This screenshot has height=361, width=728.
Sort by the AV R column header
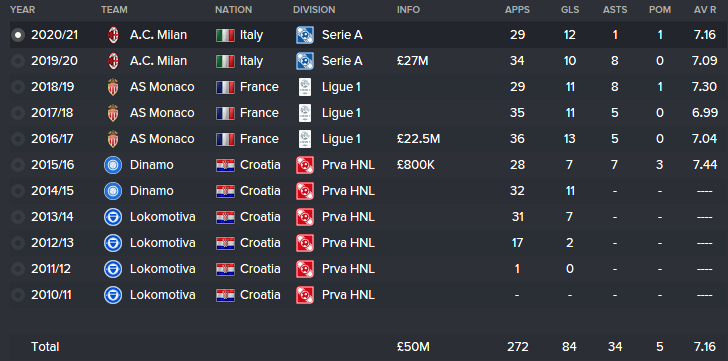click(705, 10)
